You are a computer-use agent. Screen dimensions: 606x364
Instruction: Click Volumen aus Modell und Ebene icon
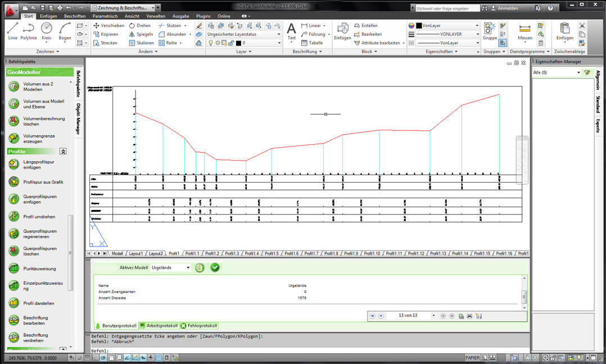click(14, 104)
